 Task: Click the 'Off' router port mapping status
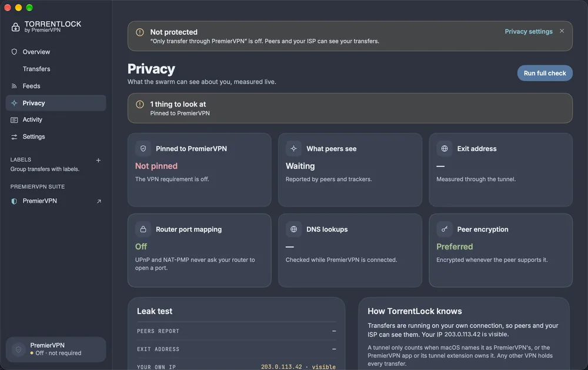(x=141, y=246)
